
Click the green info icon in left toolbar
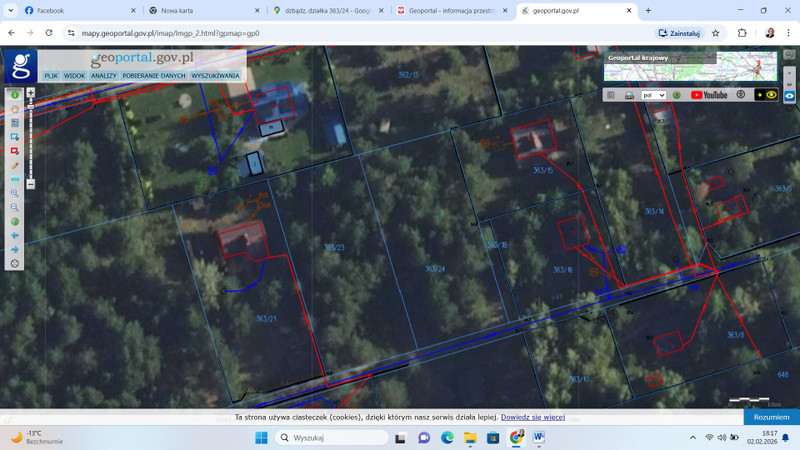[14, 95]
